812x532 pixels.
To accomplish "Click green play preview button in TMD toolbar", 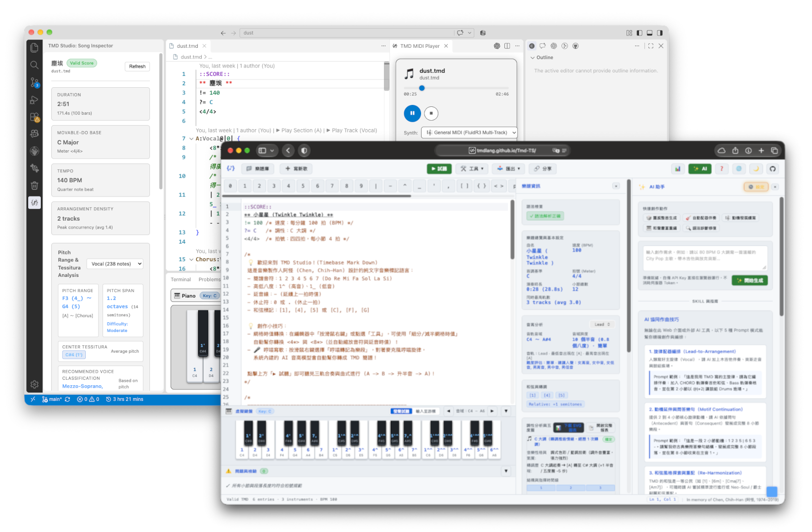I will tap(439, 168).
